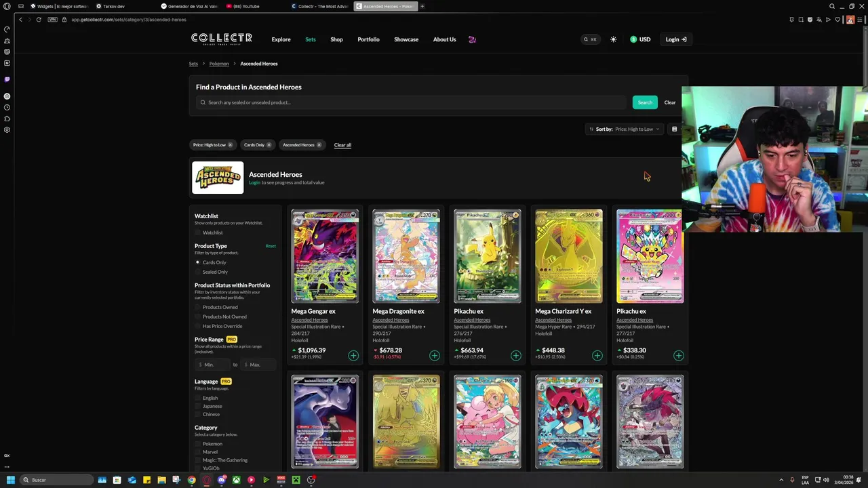Go back with the browser back arrow
This screenshot has height=488, width=868.
pyautogui.click(x=20, y=20)
